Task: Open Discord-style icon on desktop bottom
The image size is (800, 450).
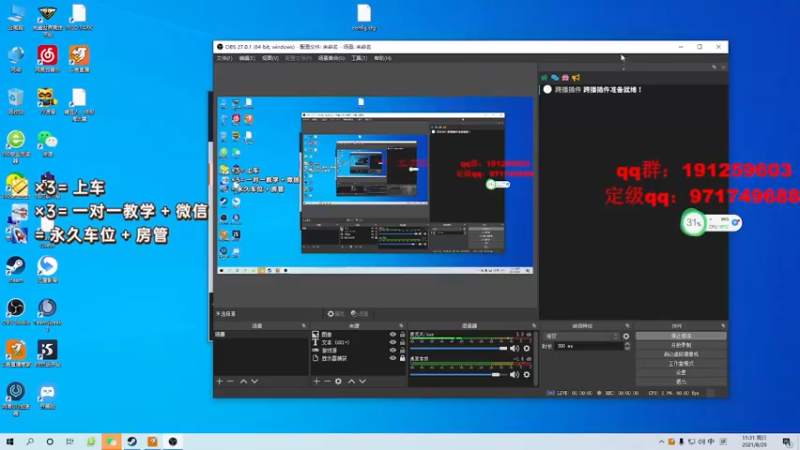Action: [47, 396]
